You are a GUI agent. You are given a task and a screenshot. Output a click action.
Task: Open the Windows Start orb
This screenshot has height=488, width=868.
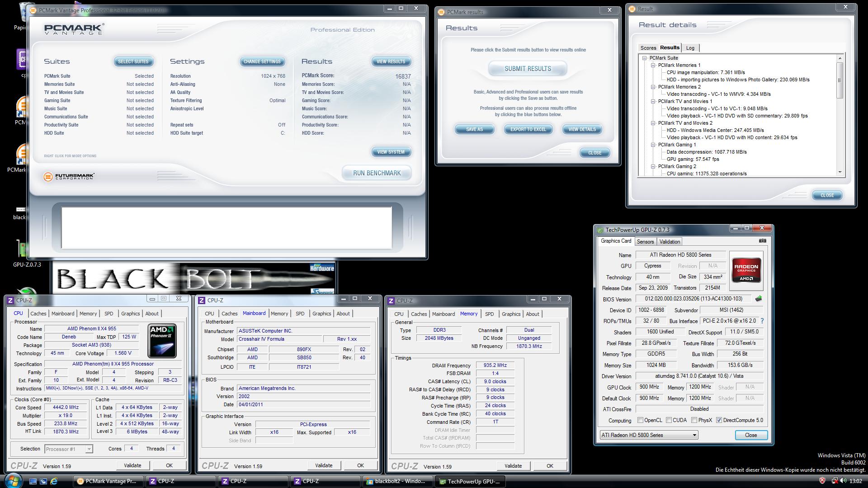[12, 481]
